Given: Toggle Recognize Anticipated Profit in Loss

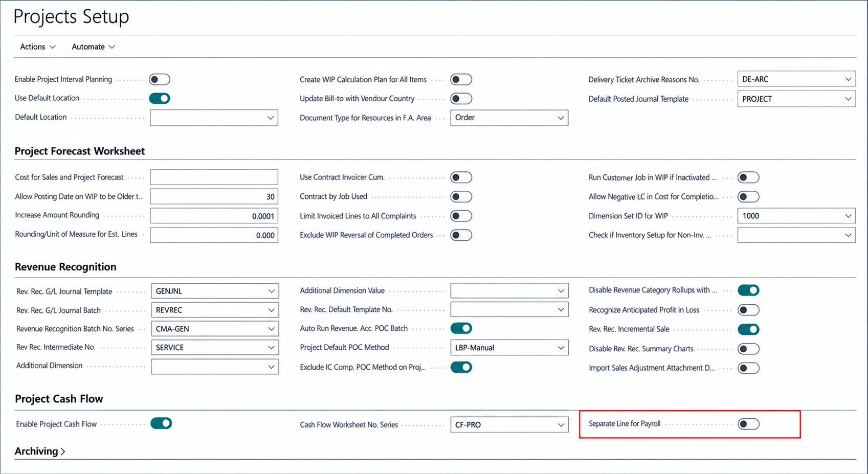Looking at the screenshot, I should [x=748, y=310].
